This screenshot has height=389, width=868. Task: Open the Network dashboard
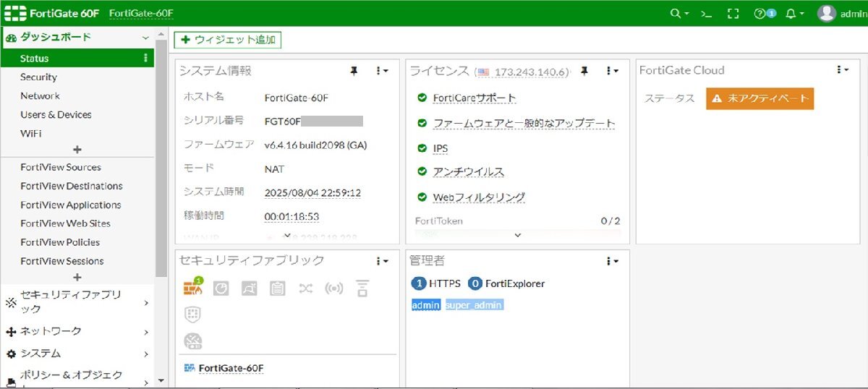point(40,95)
